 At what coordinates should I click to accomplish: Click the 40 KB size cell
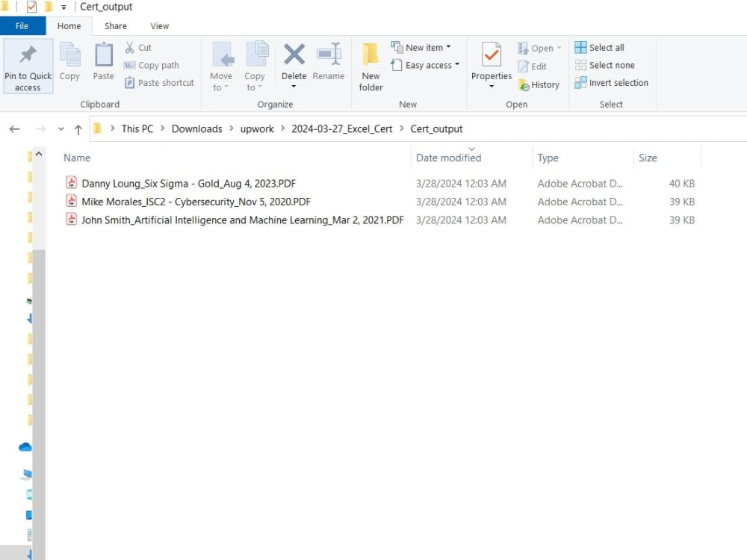(682, 184)
